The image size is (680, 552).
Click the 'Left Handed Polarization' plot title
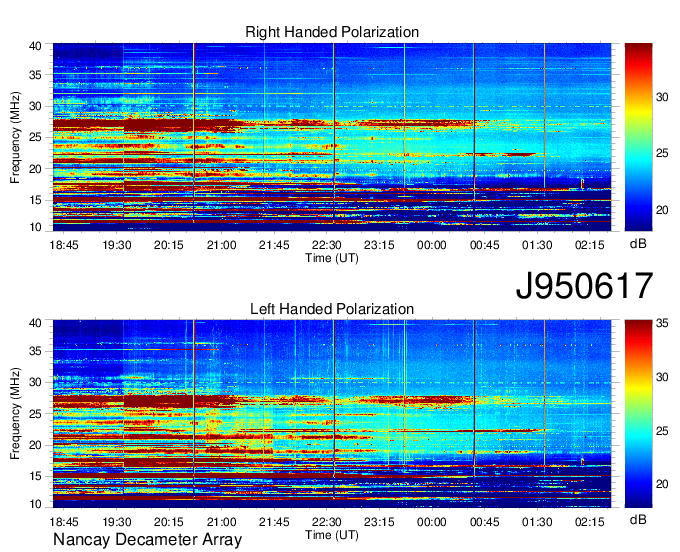pos(332,309)
